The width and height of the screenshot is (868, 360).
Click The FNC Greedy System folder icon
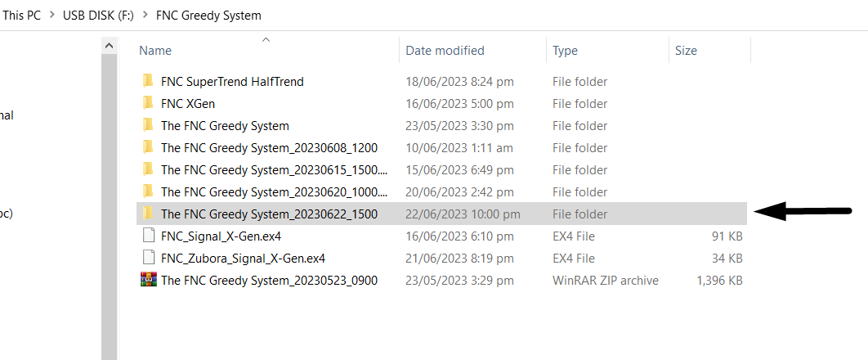tap(148, 125)
